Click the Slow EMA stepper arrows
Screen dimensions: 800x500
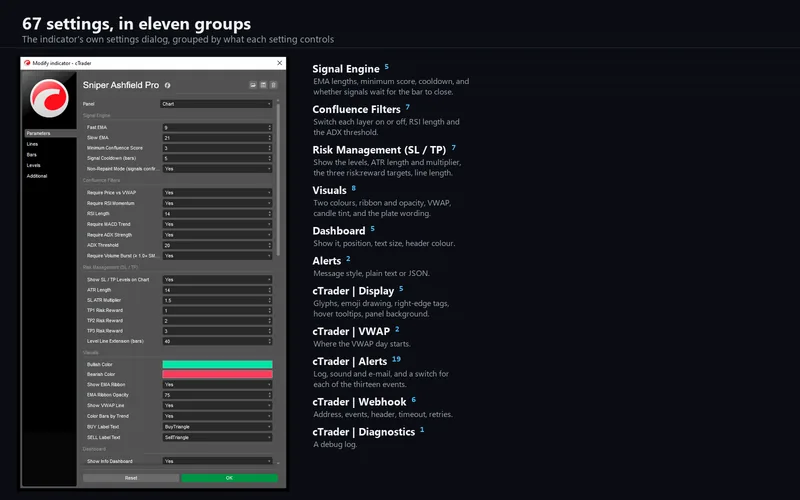click(x=270, y=138)
